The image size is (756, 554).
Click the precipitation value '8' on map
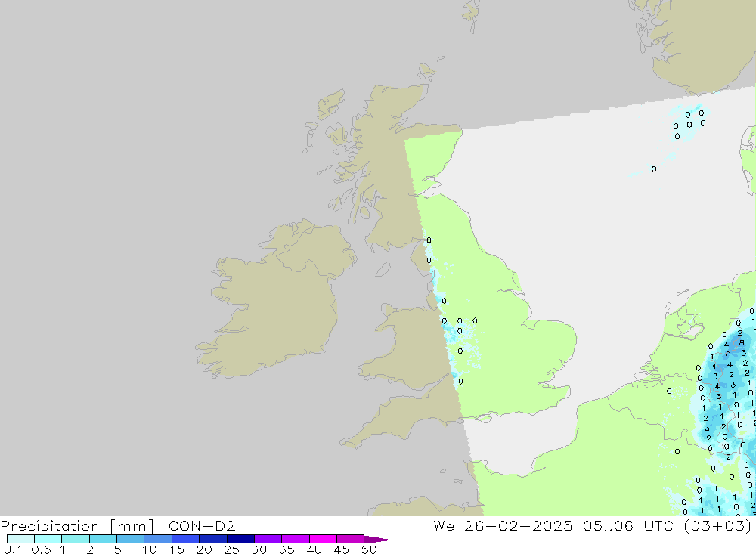742,343
